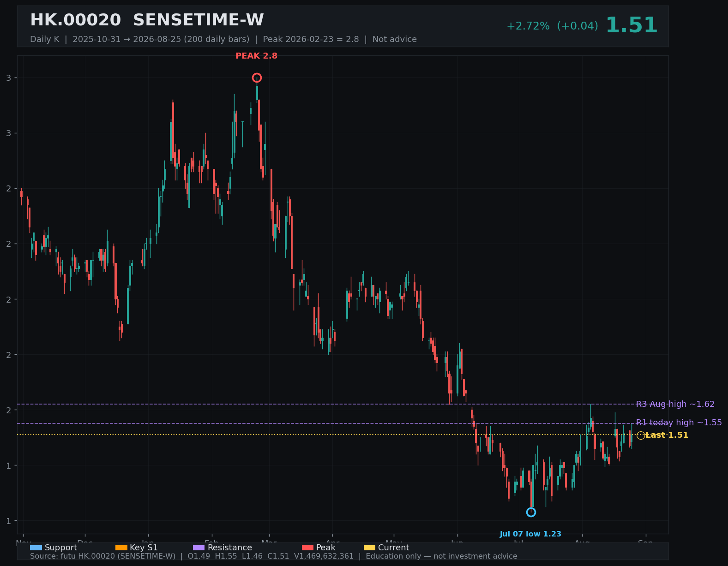Click the 'Current' legend label
Viewport: 728px width, 566px height.
pyautogui.click(x=394, y=548)
